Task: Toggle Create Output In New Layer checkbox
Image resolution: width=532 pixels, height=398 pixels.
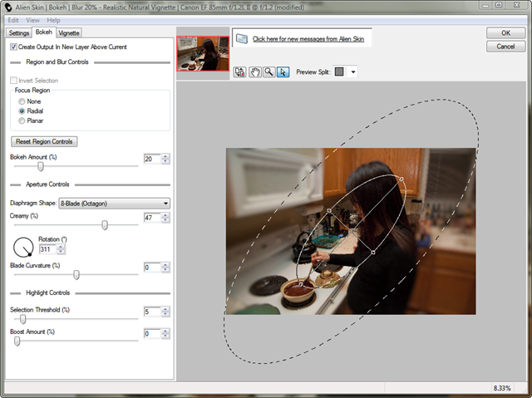Action: 14,47
